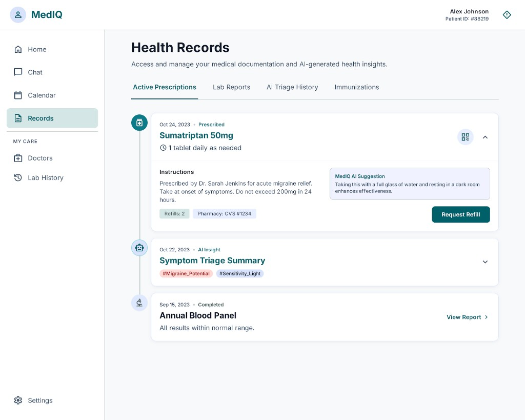Click the Refills: 2 badge

tap(174, 214)
